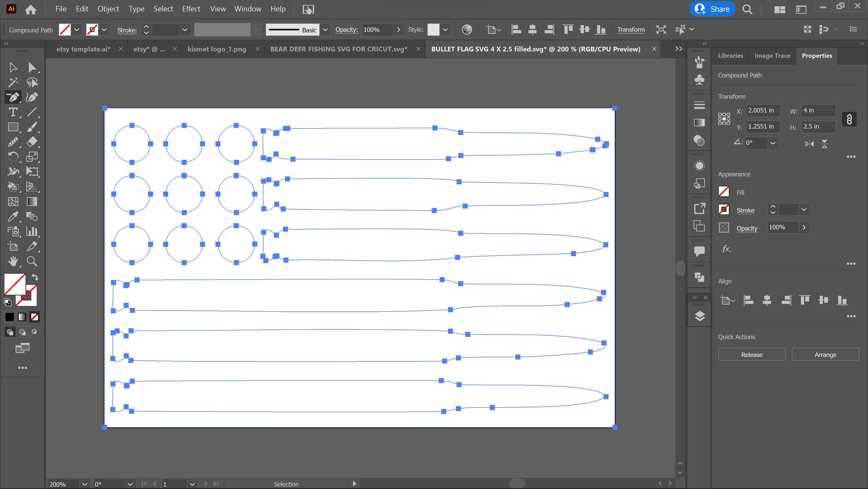
Task: Open Opacity link in Properties Appearance
Action: [747, 228]
